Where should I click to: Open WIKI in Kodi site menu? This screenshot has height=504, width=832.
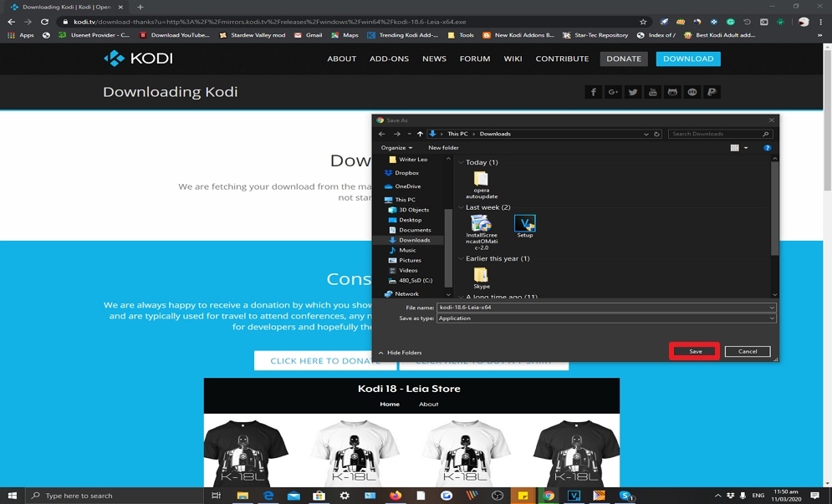(x=513, y=59)
